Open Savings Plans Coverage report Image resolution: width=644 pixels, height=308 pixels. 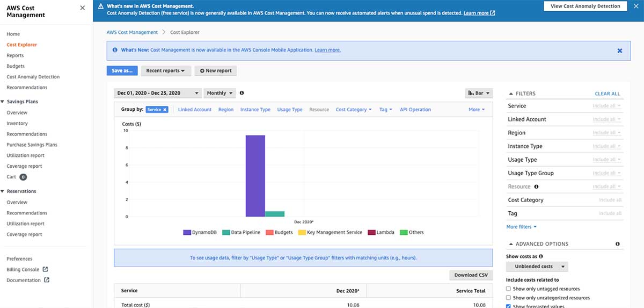coord(24,166)
